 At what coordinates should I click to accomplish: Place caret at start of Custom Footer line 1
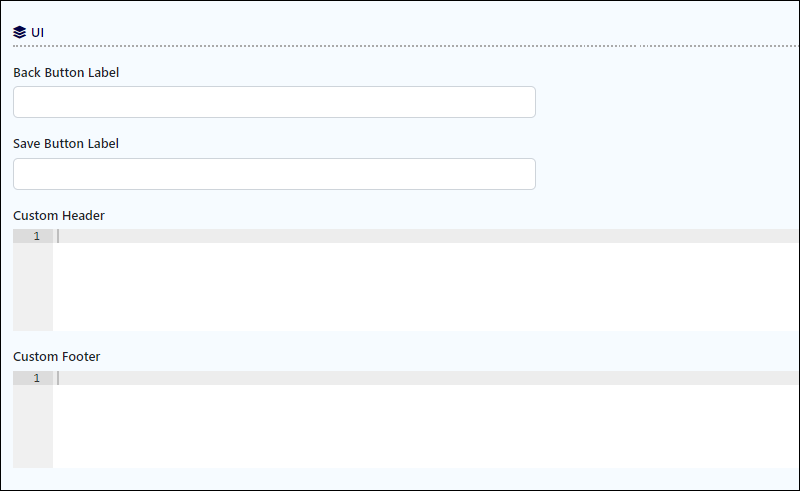(x=58, y=378)
